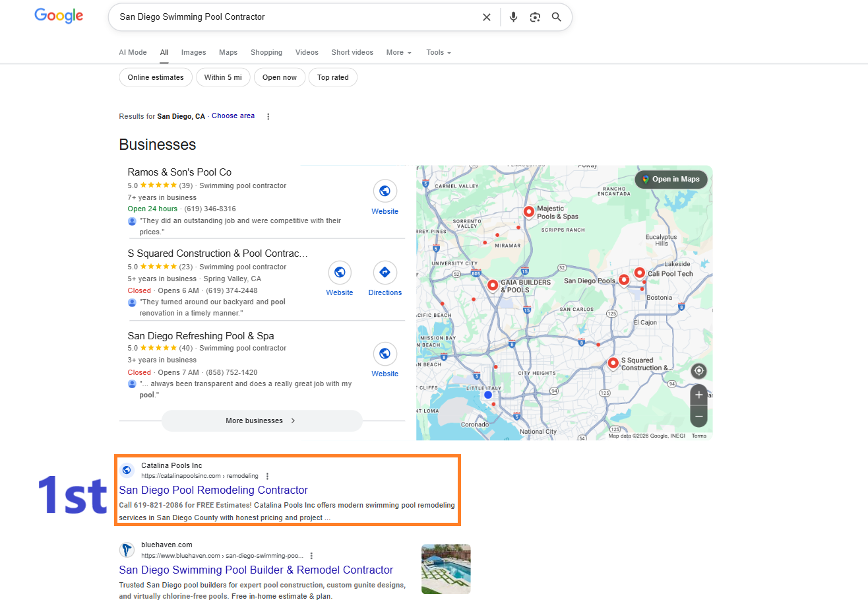Open Ramos & Son's Pool Co website icon
The image size is (868, 602).
tap(385, 191)
